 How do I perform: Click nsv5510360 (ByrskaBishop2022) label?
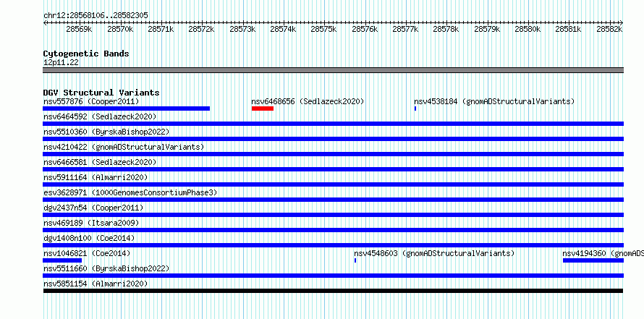point(106,132)
